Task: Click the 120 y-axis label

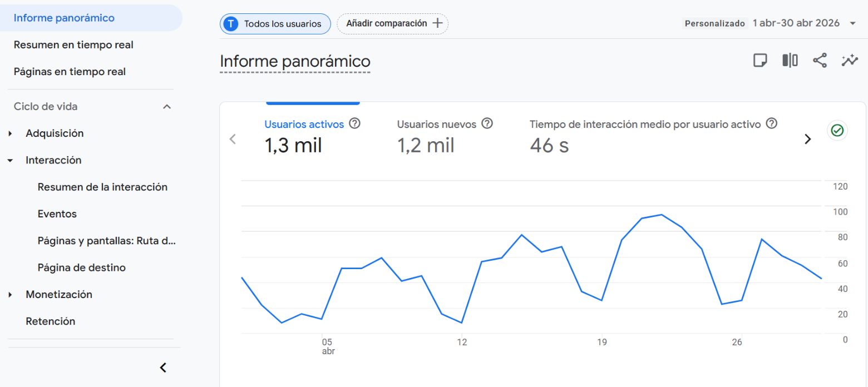Action: [840, 186]
